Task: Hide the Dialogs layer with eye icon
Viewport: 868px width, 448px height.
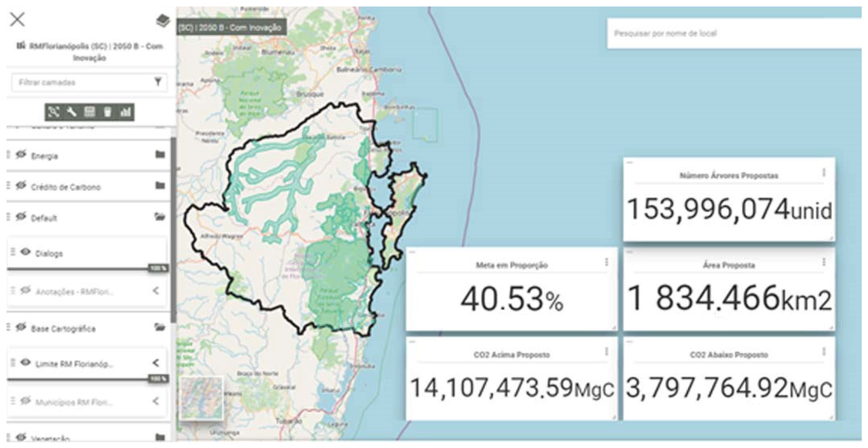Action: 26,252
